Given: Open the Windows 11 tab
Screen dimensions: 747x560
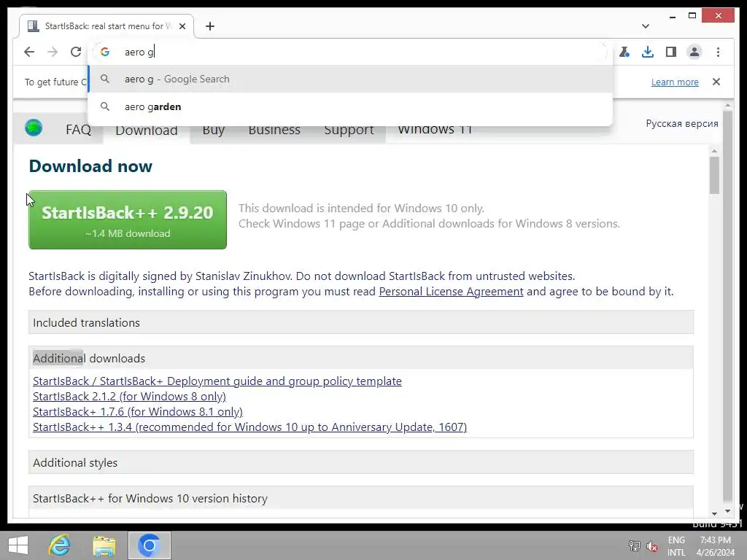Looking at the screenshot, I should (x=435, y=131).
